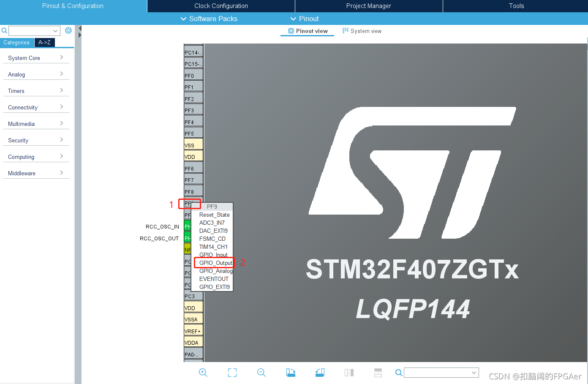Click pin PC14 on the chip
The height and width of the screenshot is (384, 588).
[x=193, y=52]
